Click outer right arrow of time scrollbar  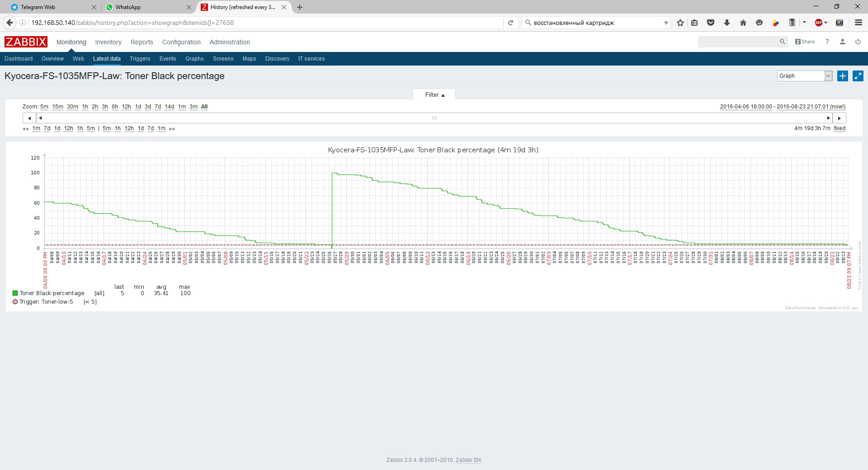(x=840, y=118)
